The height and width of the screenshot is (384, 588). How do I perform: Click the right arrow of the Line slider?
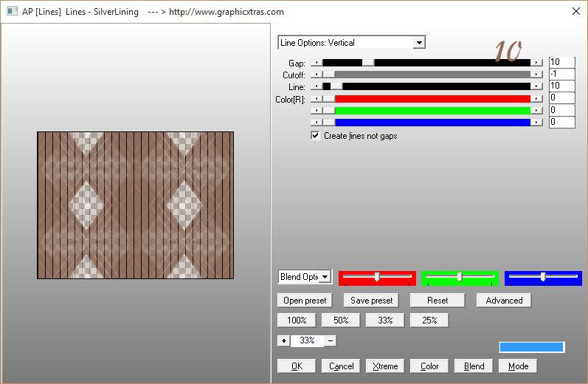536,86
